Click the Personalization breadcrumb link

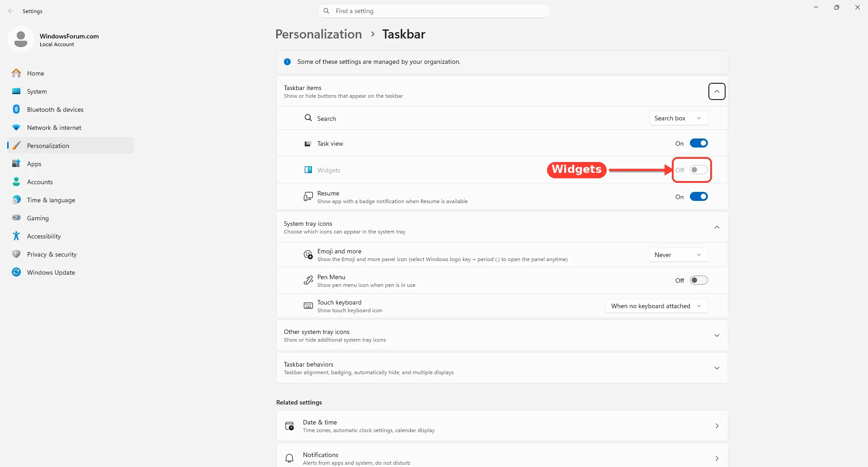(318, 34)
